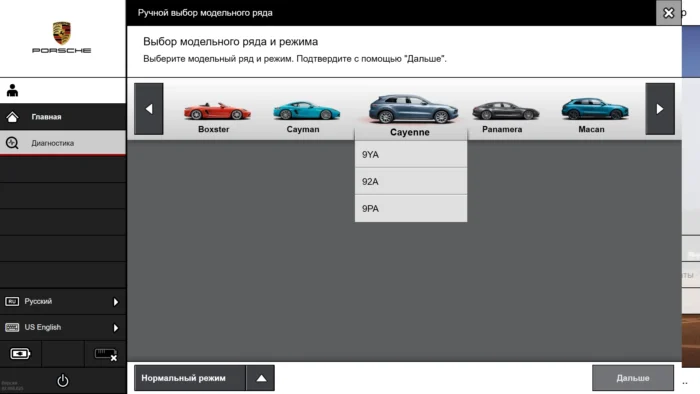Click the Boxster label text

[x=213, y=129]
